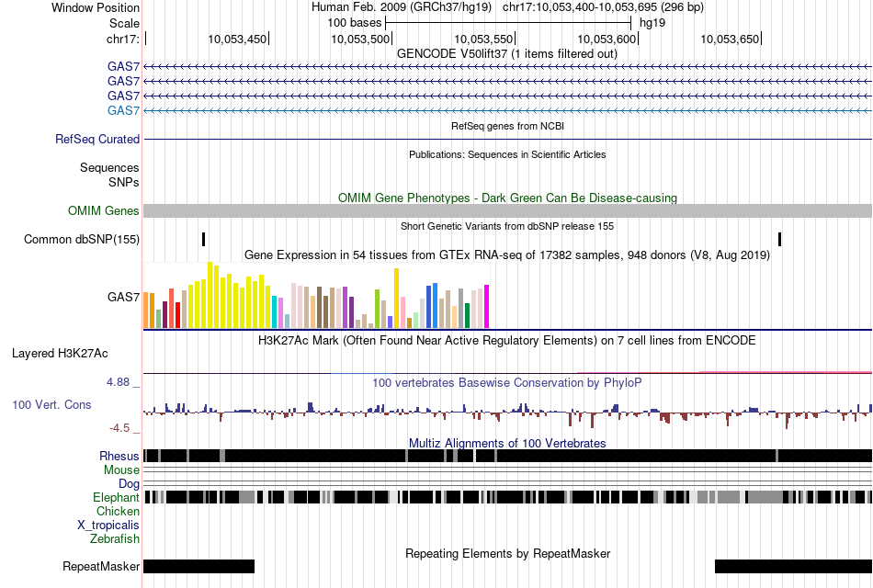The height and width of the screenshot is (588, 873).
Task: Click GAS7 label beside GTEx bar chart
Action: coord(123,297)
